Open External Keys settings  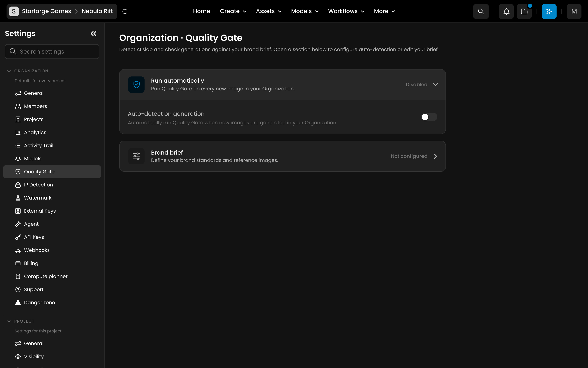click(x=52, y=211)
